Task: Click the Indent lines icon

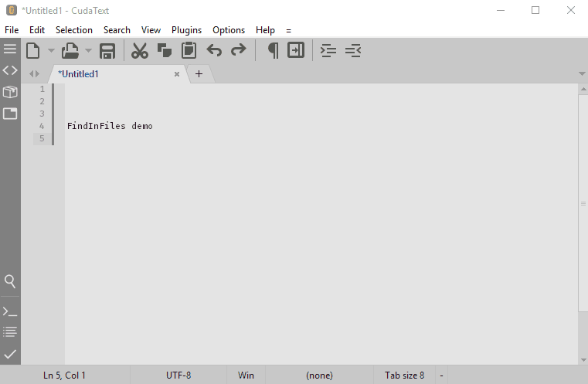Action: coord(328,51)
